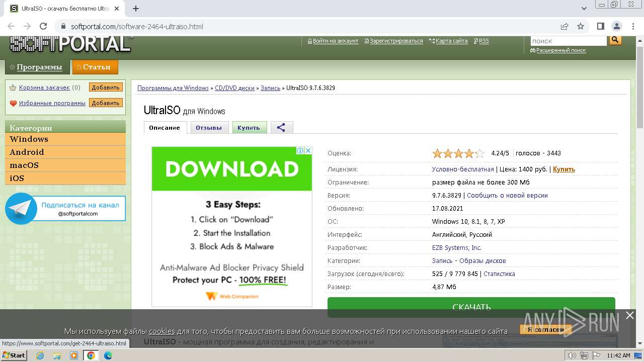Reload the page with refresh icon

[43, 27]
